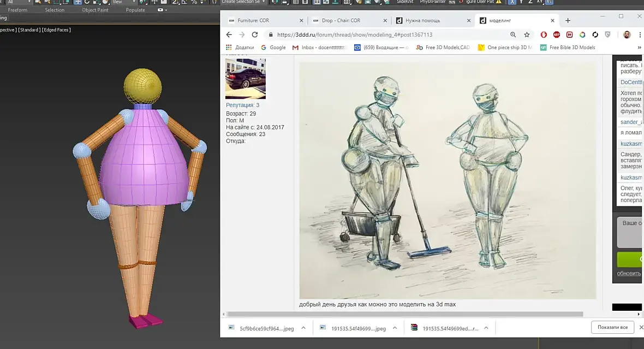Expand options for the 5cf9b6ce59cf964 jpeg download
The height and width of the screenshot is (349, 644).
click(303, 328)
